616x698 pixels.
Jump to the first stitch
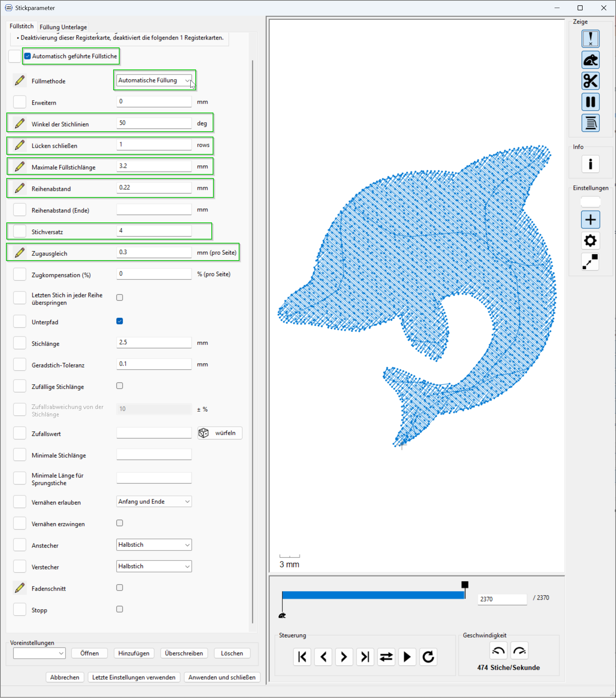click(x=302, y=657)
